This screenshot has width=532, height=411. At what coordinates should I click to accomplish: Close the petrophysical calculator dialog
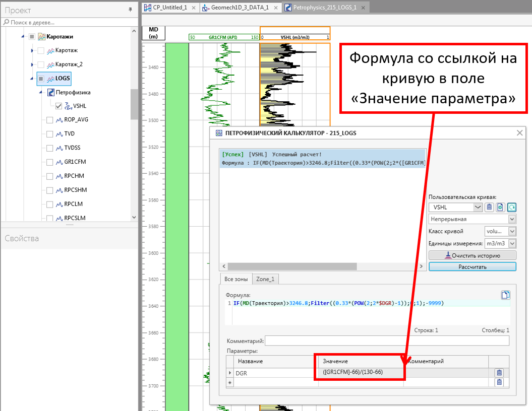519,133
